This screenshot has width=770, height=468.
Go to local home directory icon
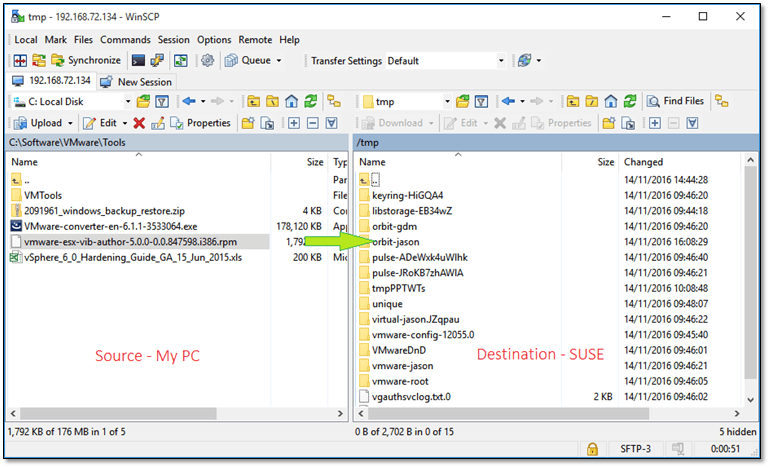point(291,102)
